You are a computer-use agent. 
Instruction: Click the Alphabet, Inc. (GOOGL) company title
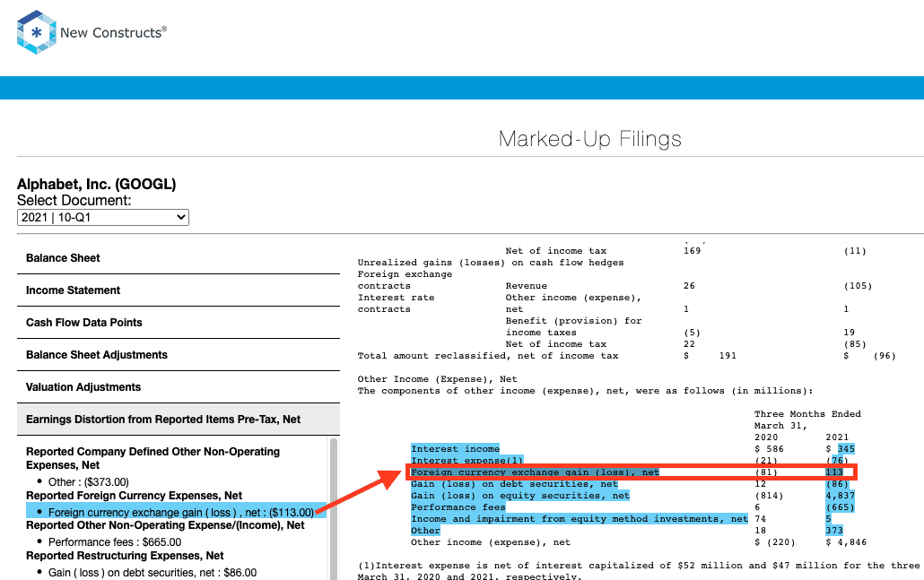click(x=97, y=185)
